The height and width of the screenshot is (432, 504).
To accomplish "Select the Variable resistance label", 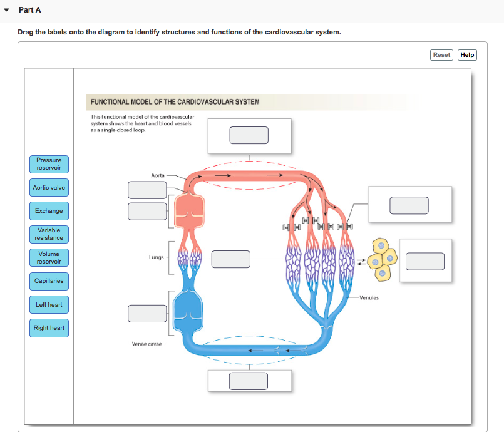I will point(49,234).
